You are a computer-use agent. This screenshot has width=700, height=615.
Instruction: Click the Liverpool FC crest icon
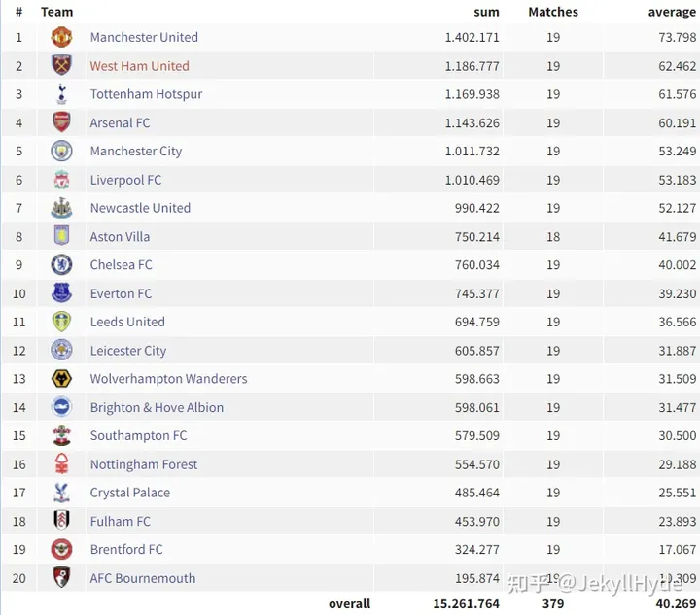61,180
